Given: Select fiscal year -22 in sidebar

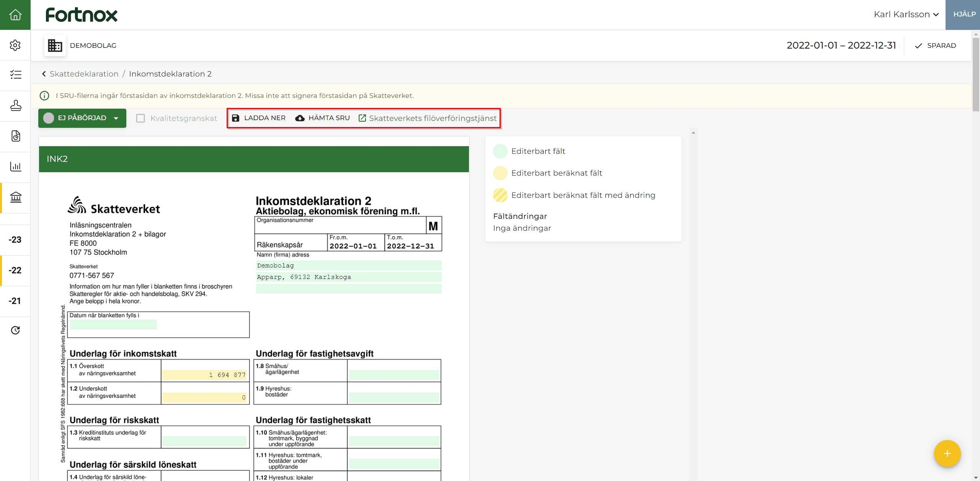Looking at the screenshot, I should tap(15, 270).
